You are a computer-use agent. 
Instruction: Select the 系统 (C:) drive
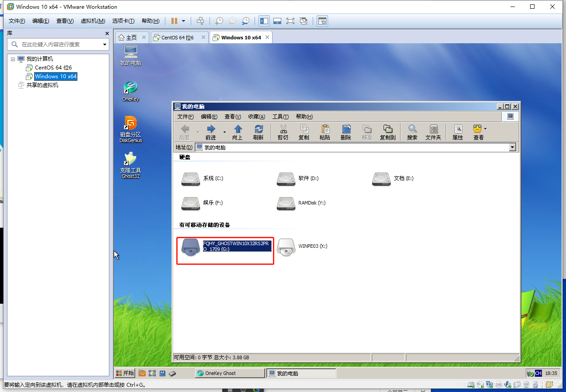[x=203, y=179]
